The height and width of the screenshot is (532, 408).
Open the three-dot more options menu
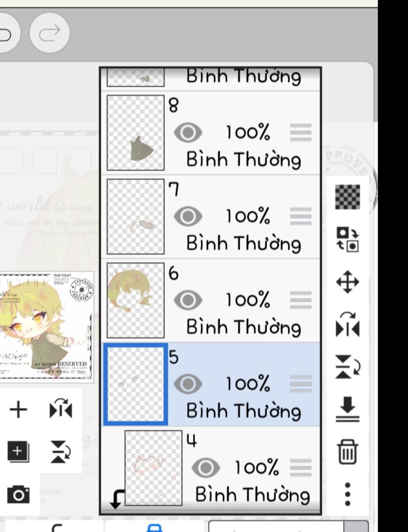347,494
